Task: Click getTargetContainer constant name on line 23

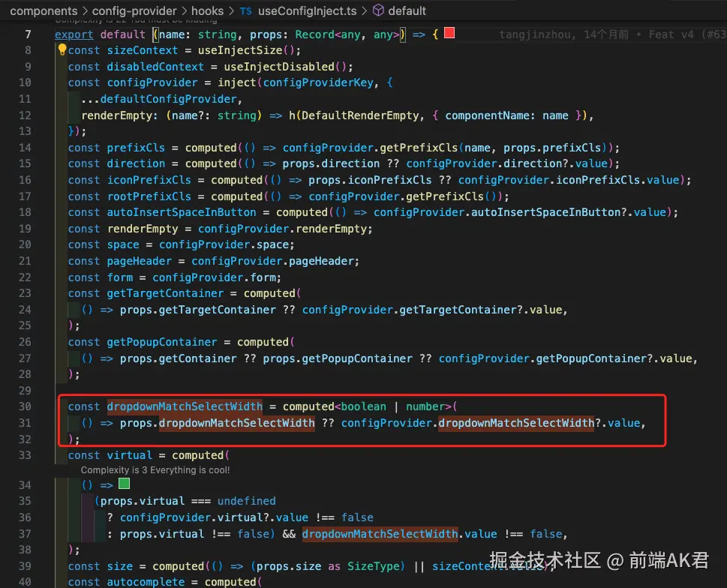Action: click(165, 293)
